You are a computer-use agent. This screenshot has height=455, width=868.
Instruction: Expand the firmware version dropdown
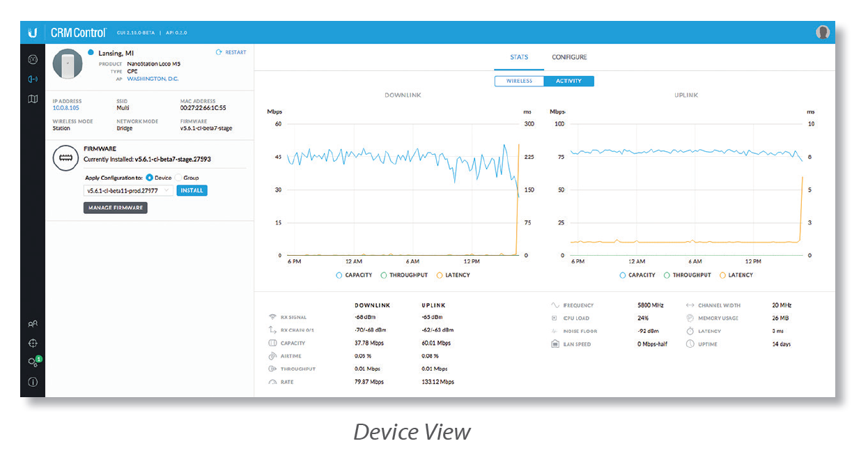click(x=128, y=190)
